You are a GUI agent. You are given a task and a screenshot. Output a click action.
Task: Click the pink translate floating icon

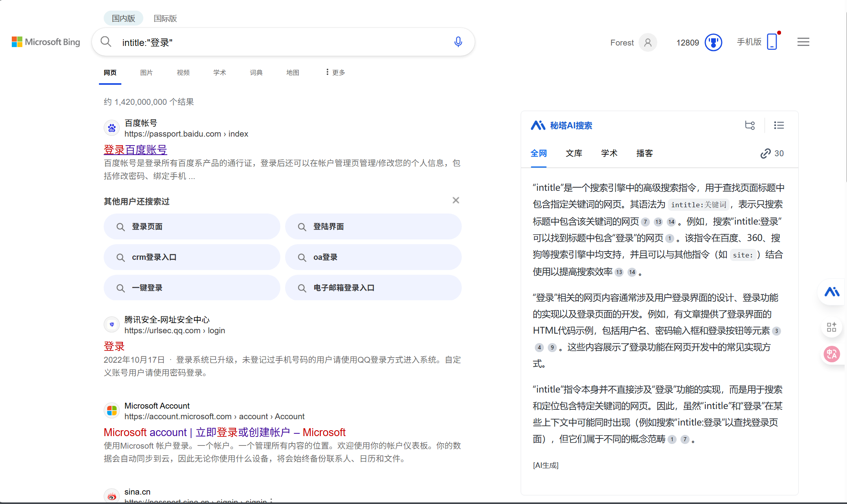tap(831, 354)
